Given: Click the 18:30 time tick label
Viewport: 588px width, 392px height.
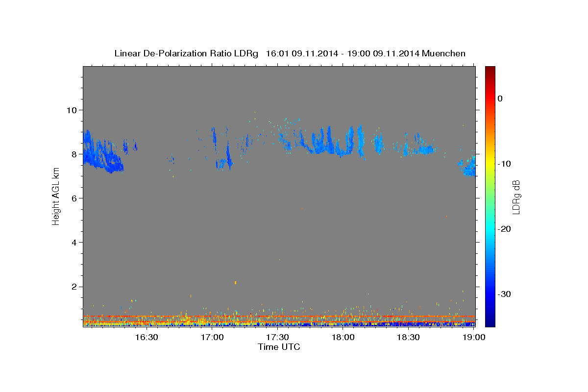Looking at the screenshot, I should point(408,337).
